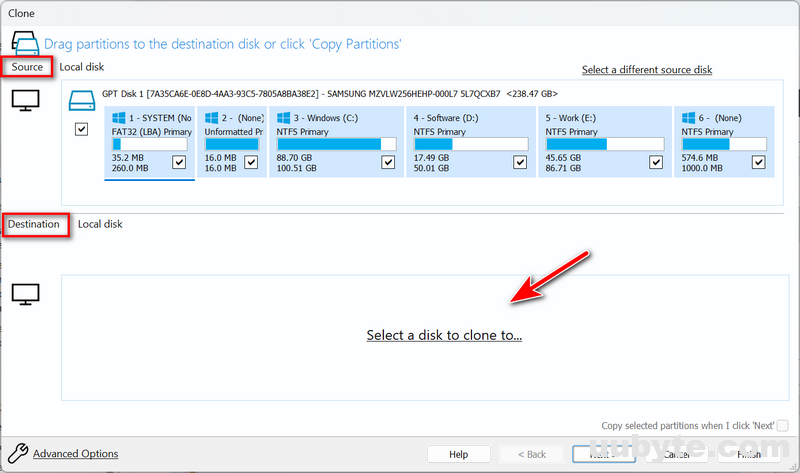Viewport: 800px width, 473px height.
Task: Uncheck partition 5 Work (E:) checkbox
Action: [x=656, y=162]
